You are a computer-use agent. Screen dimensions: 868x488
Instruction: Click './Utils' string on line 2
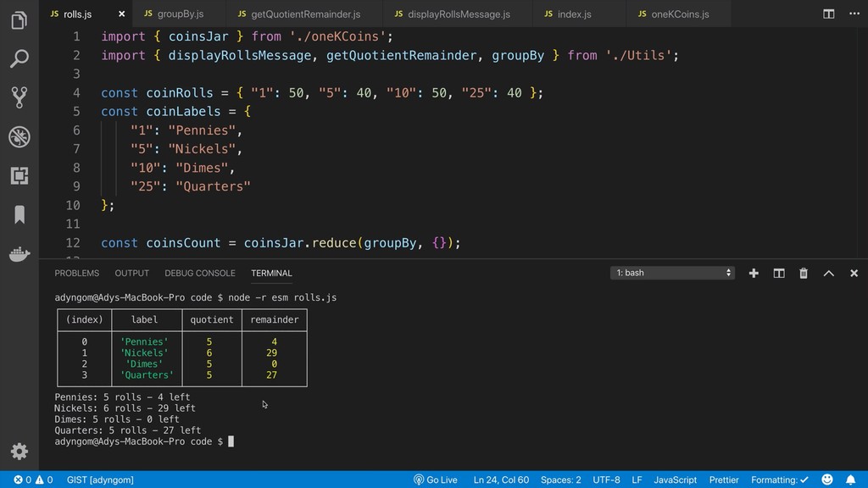pos(638,55)
